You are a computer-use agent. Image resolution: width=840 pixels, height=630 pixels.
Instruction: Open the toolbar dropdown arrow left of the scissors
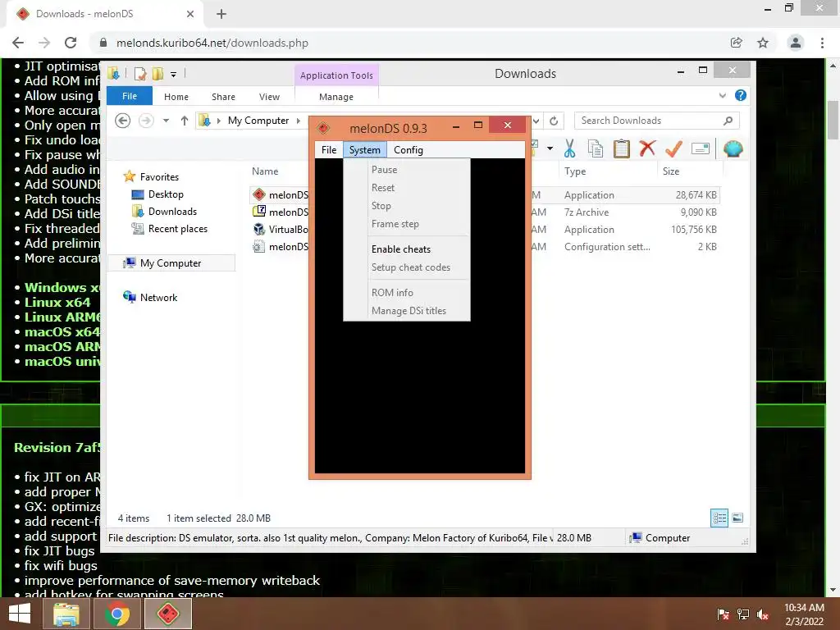point(550,148)
